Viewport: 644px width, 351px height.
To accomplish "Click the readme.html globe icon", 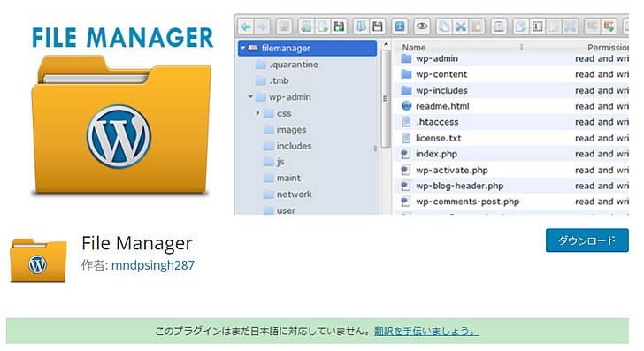I will point(406,106).
